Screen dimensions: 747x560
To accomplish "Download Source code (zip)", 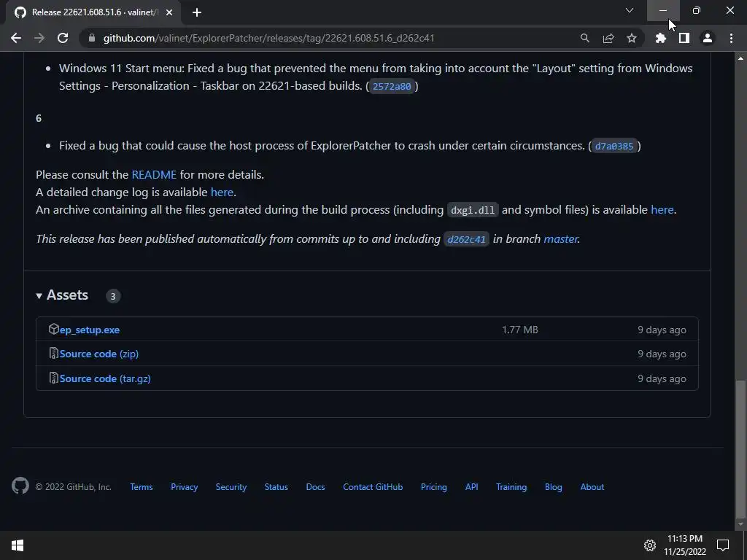I will [99, 354].
